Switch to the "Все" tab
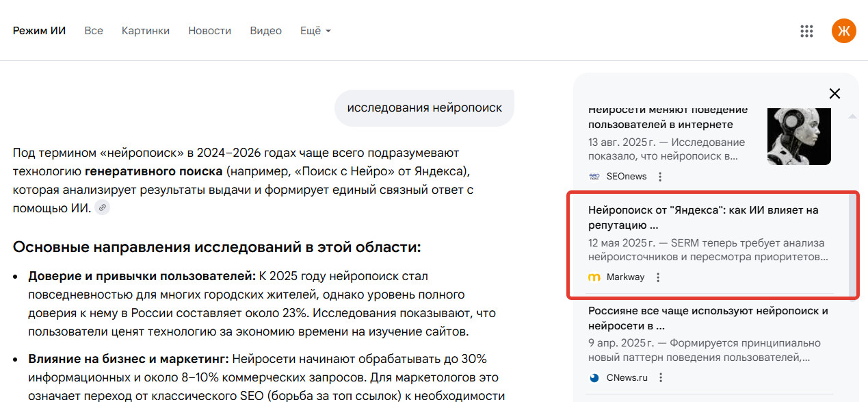The width and height of the screenshot is (868, 402). 94,31
